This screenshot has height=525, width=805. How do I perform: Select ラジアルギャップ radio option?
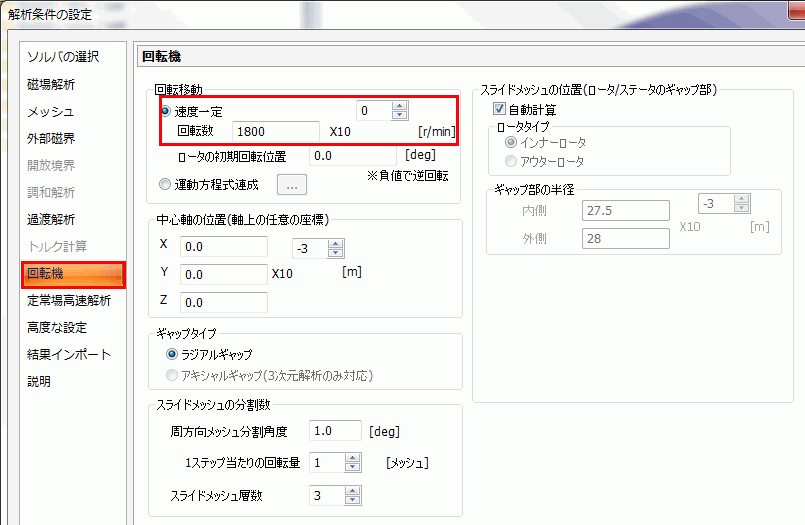click(x=173, y=354)
